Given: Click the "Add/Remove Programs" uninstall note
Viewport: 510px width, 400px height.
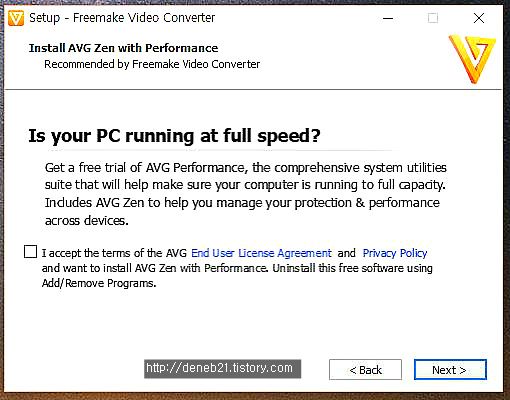Looking at the screenshot, I should (x=99, y=283).
